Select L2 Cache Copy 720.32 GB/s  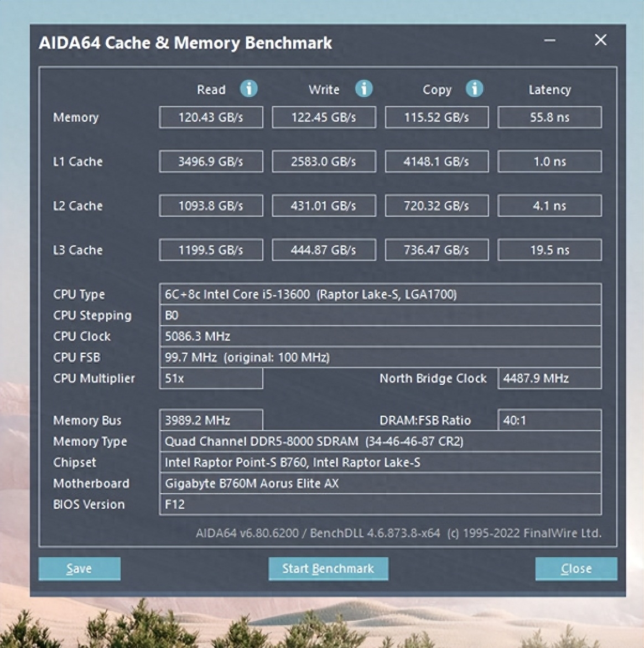437,206
